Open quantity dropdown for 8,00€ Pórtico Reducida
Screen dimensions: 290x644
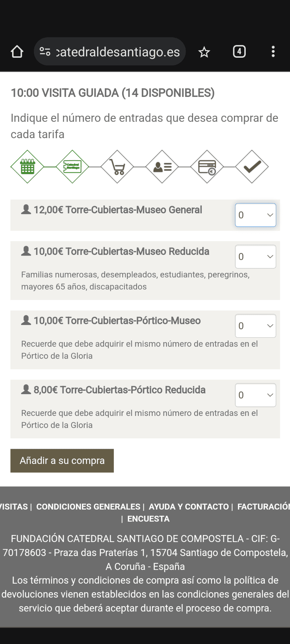pyautogui.click(x=255, y=395)
